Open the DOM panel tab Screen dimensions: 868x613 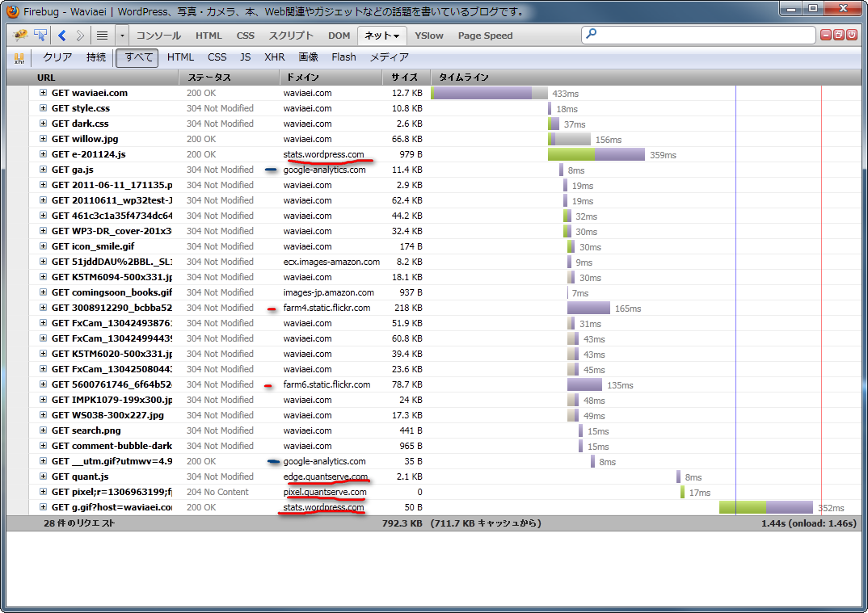click(x=339, y=36)
